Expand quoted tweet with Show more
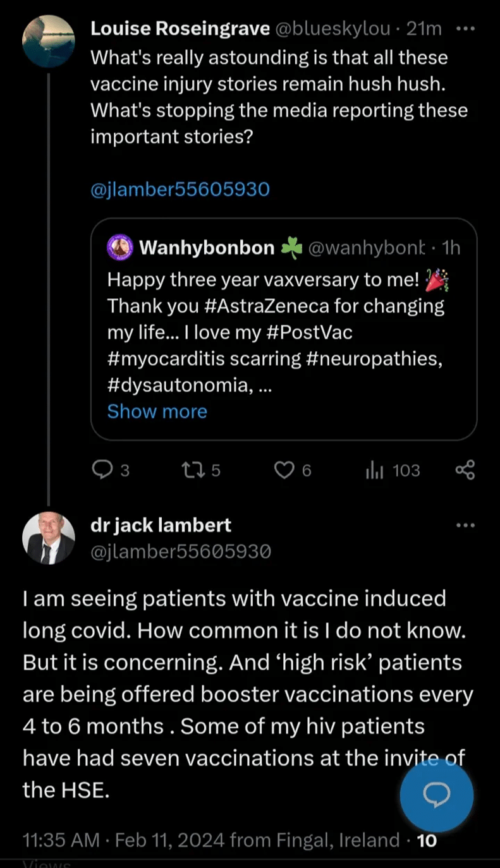 (x=157, y=411)
